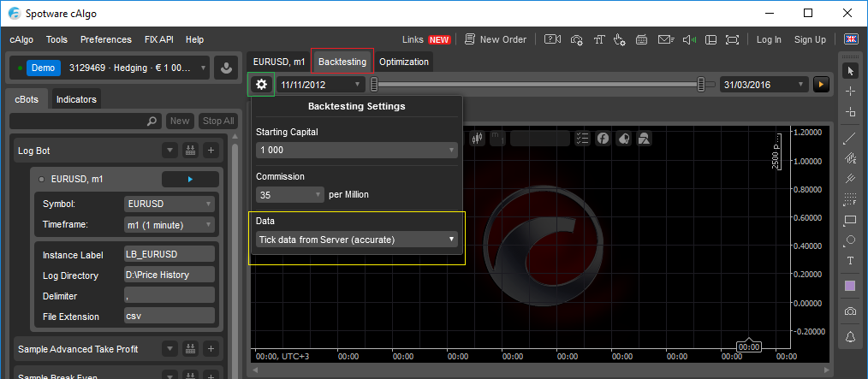Open the Symbol EURUSD dropdown
The height and width of the screenshot is (379, 868).
tap(169, 204)
